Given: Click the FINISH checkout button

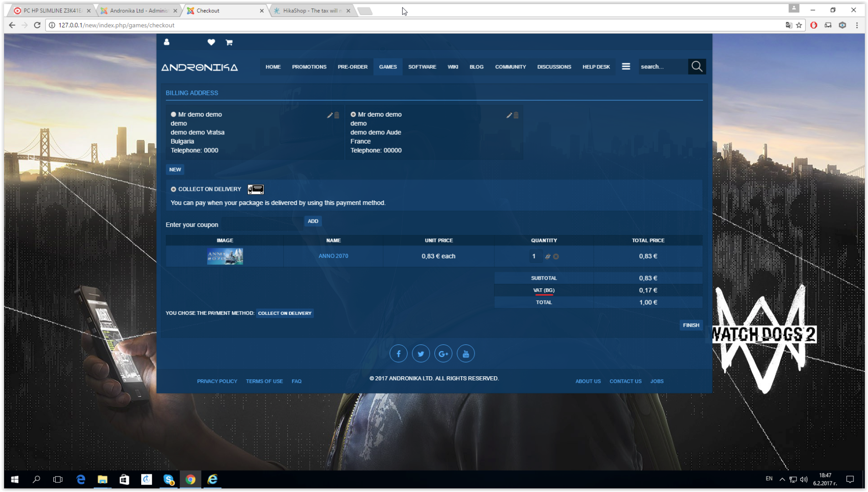Looking at the screenshot, I should (x=691, y=325).
